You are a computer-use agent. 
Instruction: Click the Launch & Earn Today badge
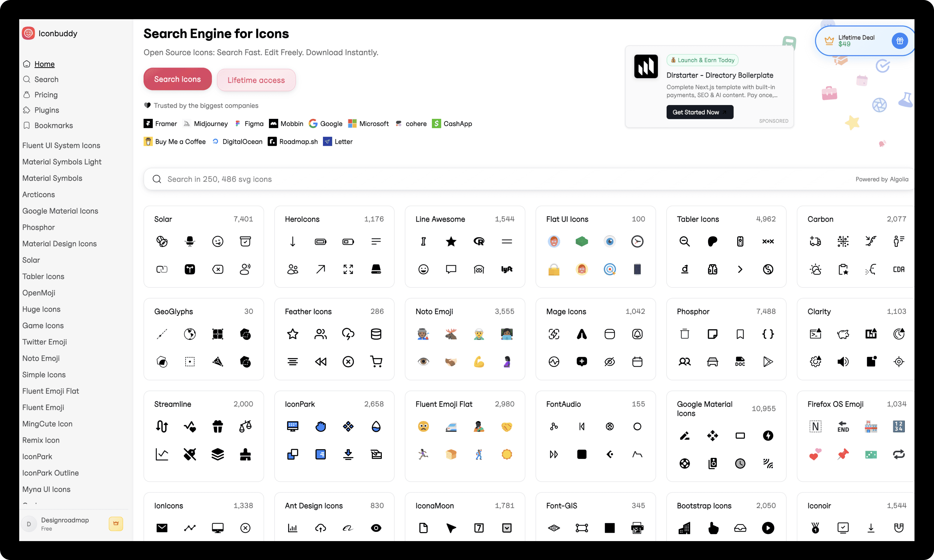[x=702, y=60]
